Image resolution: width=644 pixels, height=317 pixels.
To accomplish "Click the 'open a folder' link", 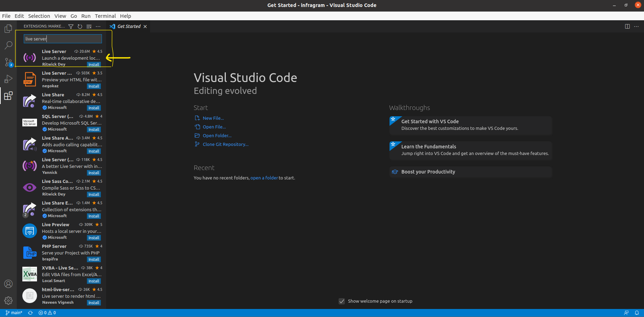I will click(x=264, y=178).
